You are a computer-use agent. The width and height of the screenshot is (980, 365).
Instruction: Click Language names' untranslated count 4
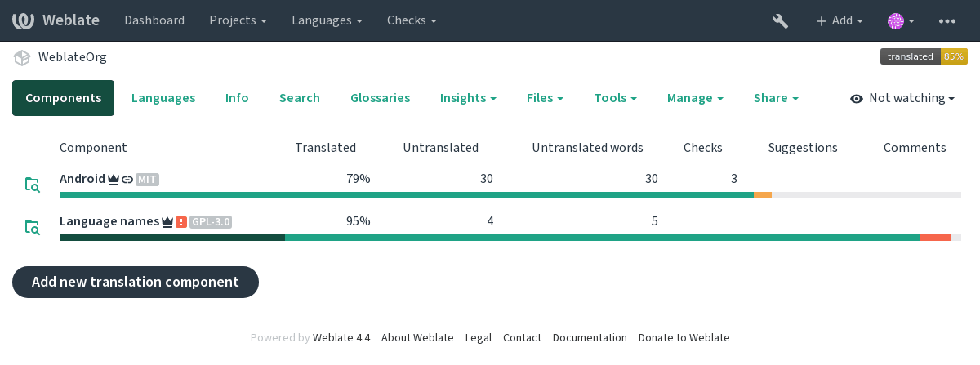click(x=490, y=221)
